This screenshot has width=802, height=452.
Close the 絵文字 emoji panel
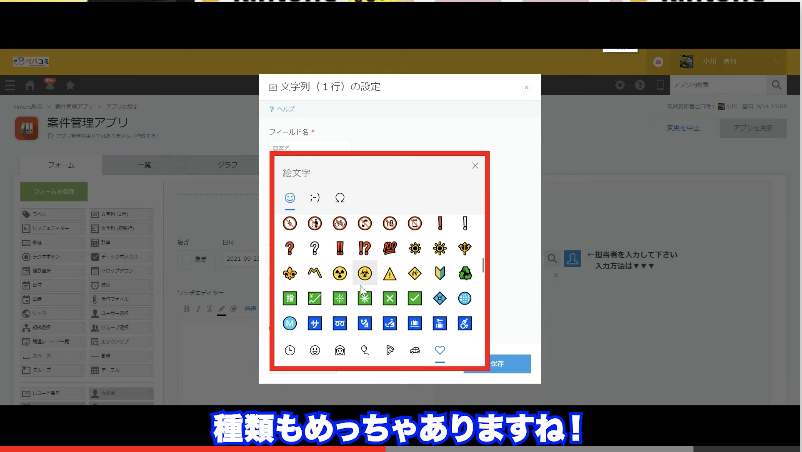[475, 166]
